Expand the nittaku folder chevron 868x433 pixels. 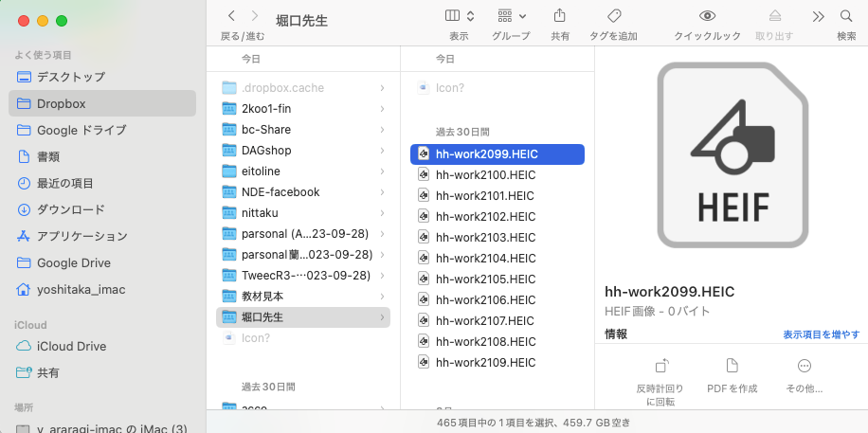pos(383,212)
